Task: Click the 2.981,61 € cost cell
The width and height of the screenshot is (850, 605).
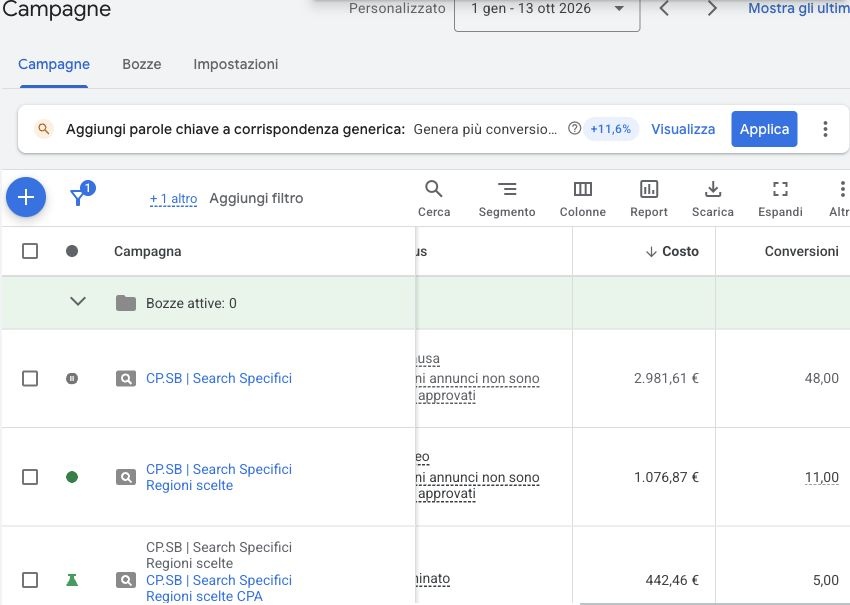Action: coord(666,378)
